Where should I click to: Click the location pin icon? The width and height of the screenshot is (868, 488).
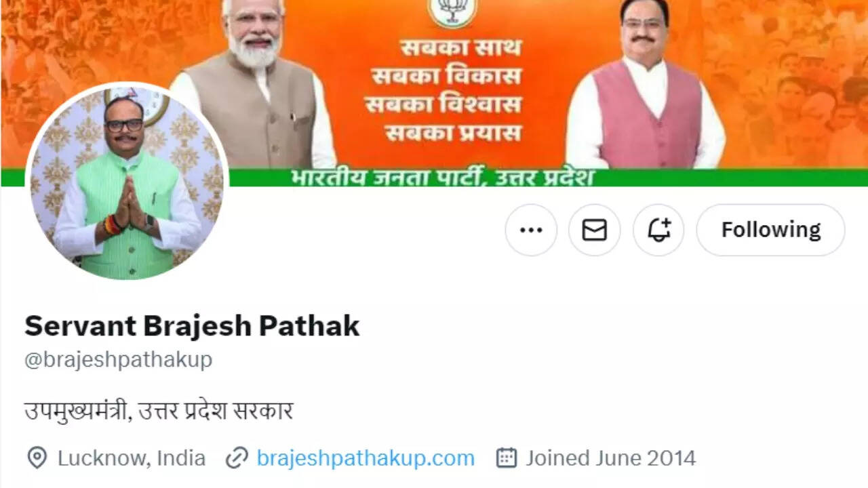tap(37, 458)
